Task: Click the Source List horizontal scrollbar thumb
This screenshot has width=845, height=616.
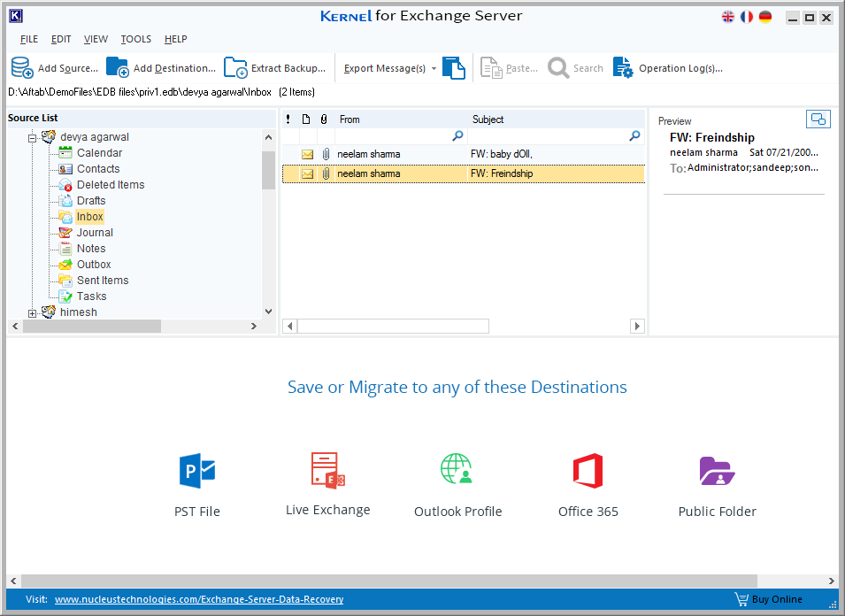Action: tap(92, 326)
